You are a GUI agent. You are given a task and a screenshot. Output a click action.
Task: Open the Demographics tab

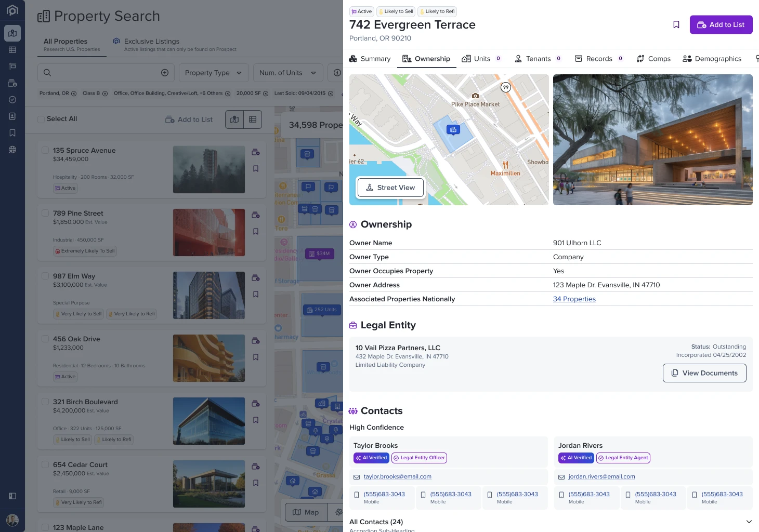(712, 59)
